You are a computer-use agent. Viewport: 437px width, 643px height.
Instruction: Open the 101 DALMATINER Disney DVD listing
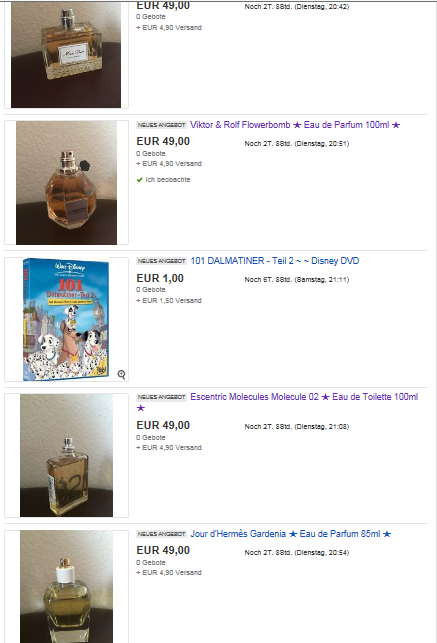tap(275, 261)
